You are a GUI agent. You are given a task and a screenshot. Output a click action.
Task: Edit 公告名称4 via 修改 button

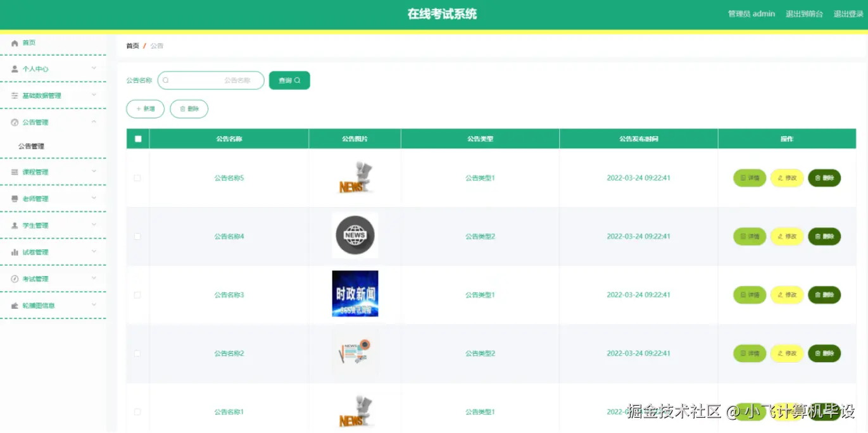point(787,237)
